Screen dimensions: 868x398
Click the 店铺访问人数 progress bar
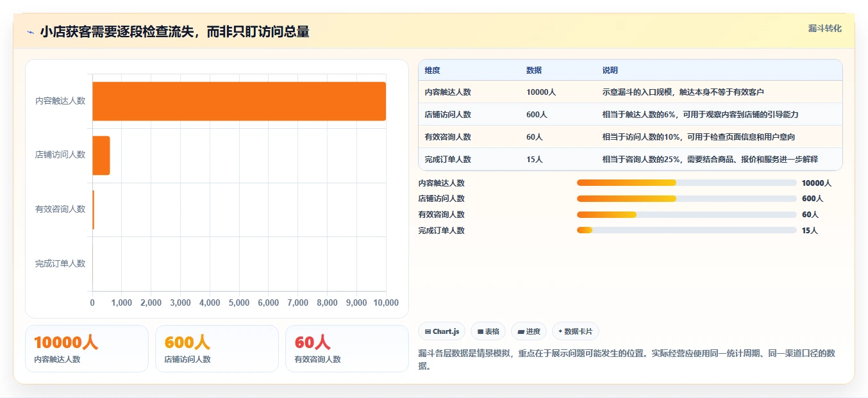pos(687,199)
